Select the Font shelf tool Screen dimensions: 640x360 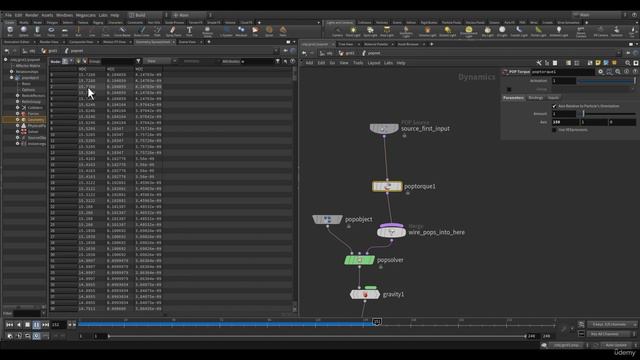(x=189, y=31)
